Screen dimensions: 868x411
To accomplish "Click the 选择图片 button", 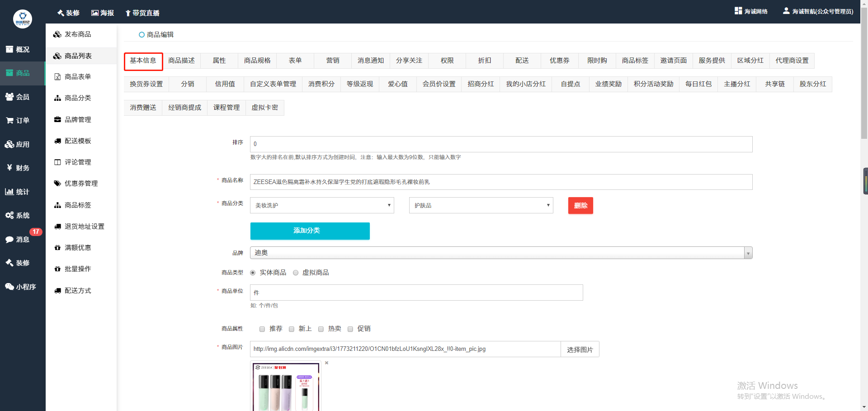I will tap(580, 350).
